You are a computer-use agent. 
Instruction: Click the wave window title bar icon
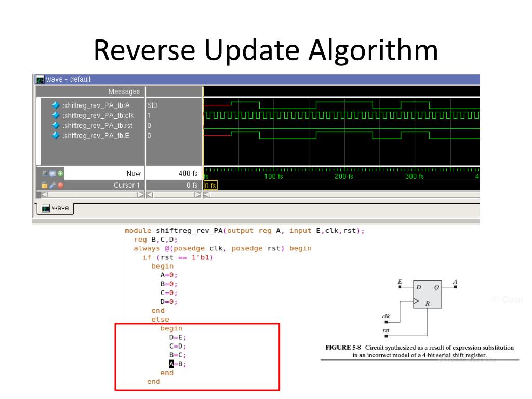40,79
